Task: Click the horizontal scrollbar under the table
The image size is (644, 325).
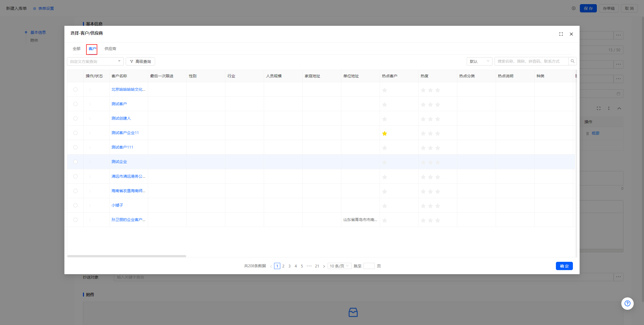Action: pos(126,256)
